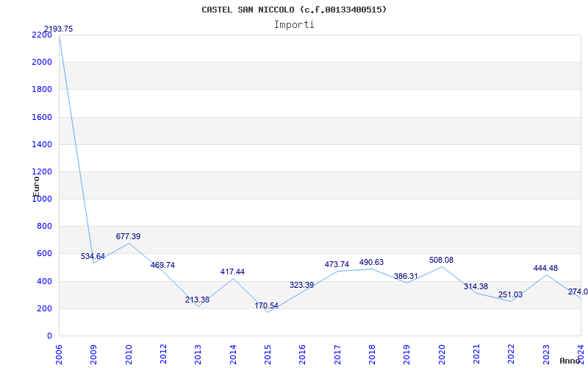Click the 2018 x-axis year

[372, 354]
